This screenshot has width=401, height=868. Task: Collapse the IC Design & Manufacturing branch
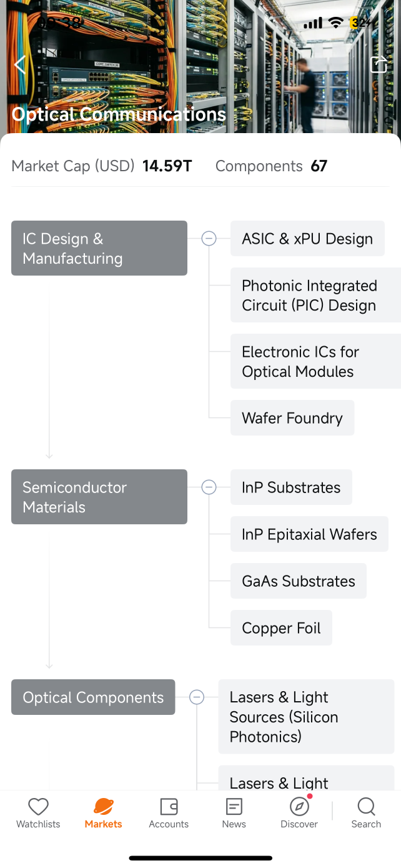click(209, 238)
